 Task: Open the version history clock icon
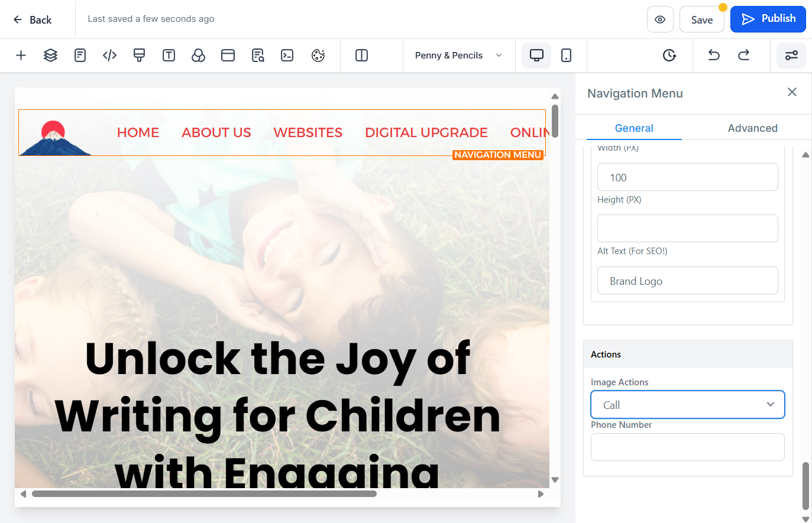(669, 56)
